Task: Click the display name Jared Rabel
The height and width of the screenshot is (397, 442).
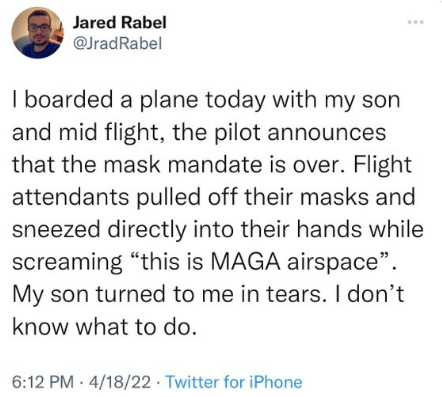Action: tap(119, 23)
